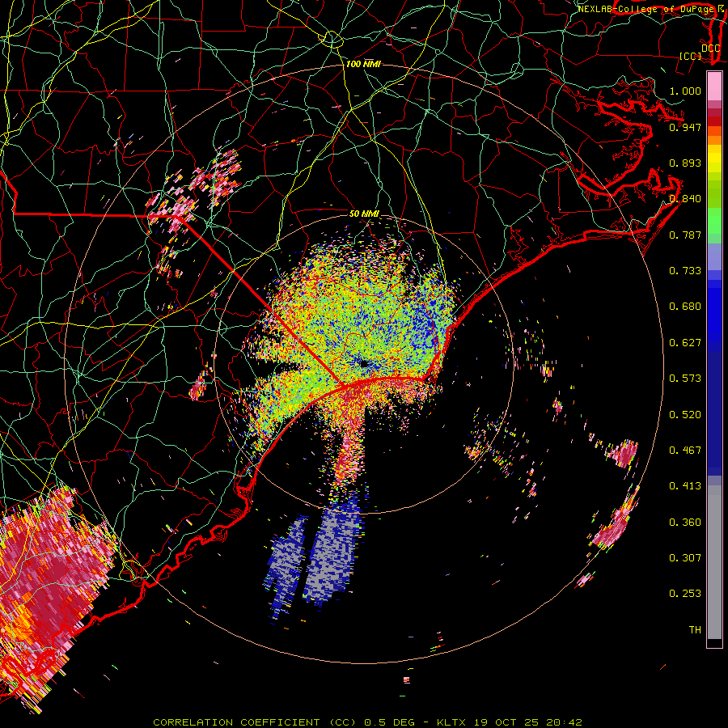Viewport: 728px width, 728px height.
Task: Click the TH threshold label
Action: 695,630
